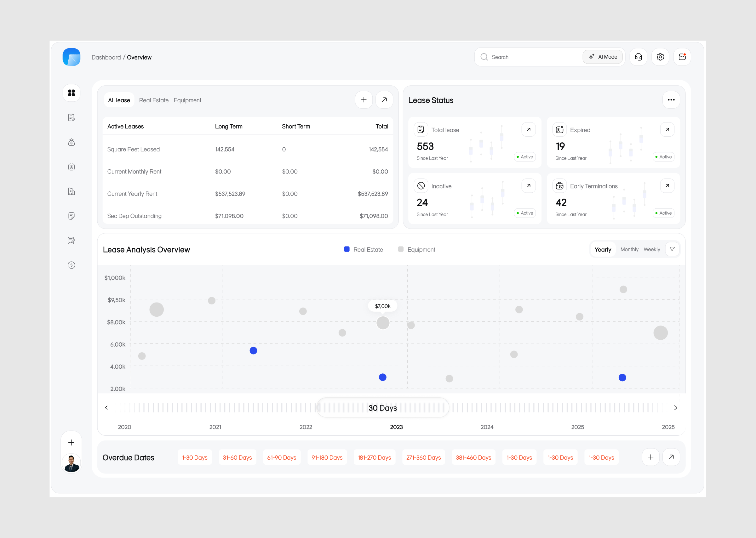The height and width of the screenshot is (538, 756).
Task: Select Monthly view in Lease Analysis Overview
Action: click(629, 249)
